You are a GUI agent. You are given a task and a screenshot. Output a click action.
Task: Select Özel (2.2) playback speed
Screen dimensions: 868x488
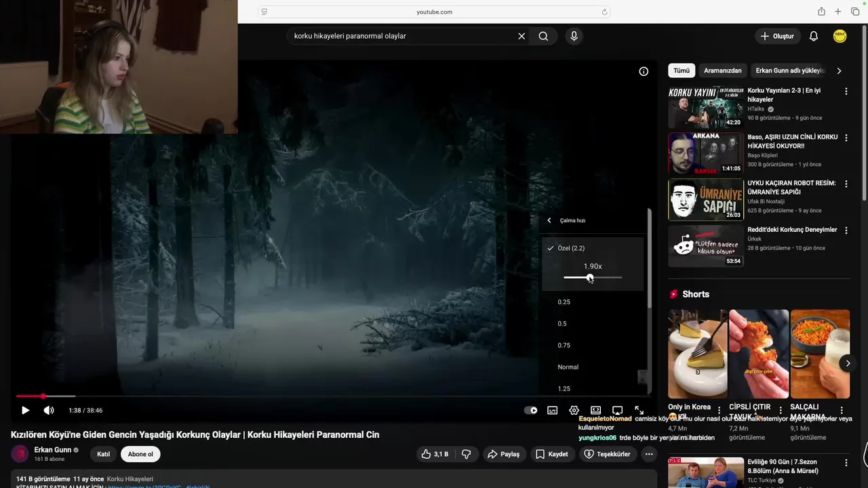[571, 248]
